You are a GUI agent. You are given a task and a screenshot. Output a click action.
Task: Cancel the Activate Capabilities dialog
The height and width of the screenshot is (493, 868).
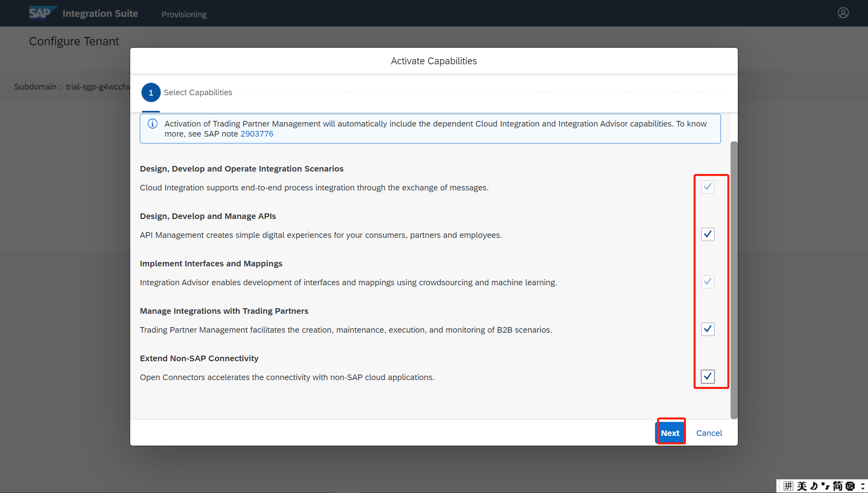click(709, 433)
